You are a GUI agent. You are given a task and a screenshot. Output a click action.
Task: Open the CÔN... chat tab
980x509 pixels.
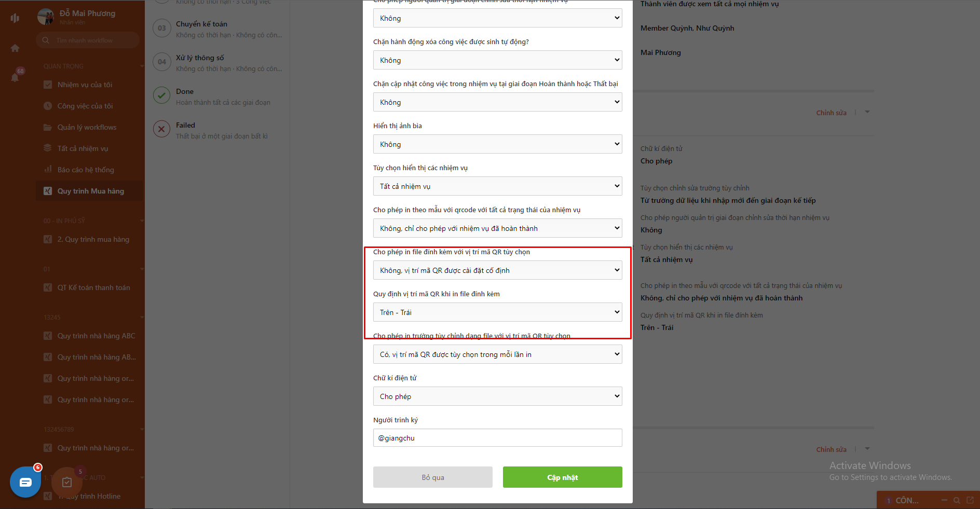907,500
